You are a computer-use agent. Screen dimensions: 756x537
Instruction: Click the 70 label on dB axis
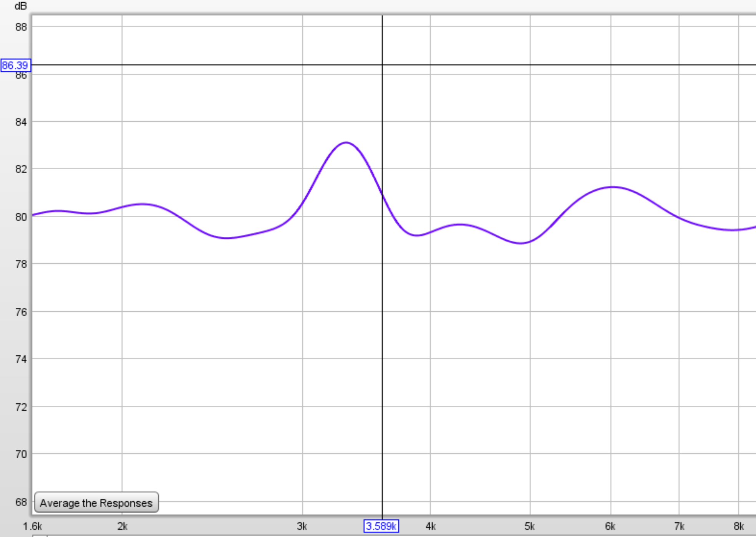(21, 454)
